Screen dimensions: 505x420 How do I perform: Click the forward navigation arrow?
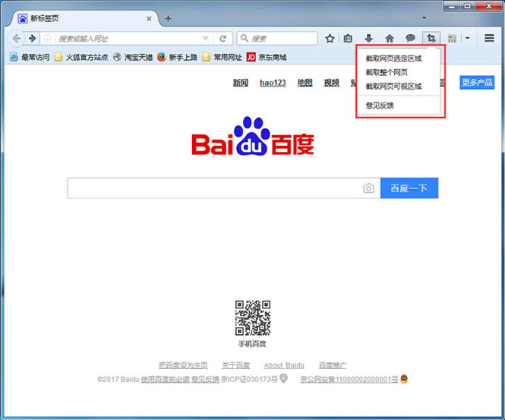pos(32,38)
